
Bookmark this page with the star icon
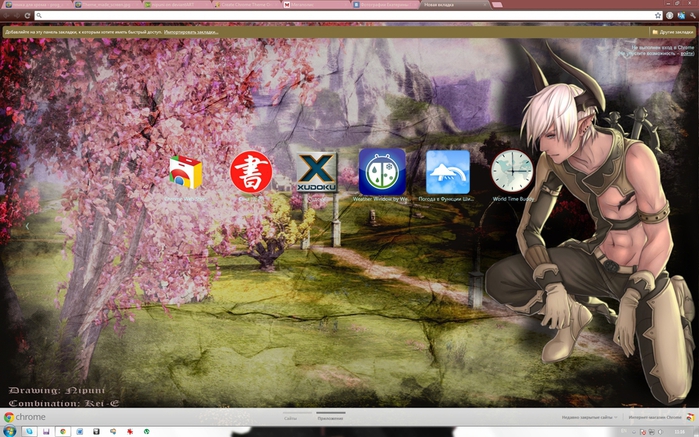point(658,16)
